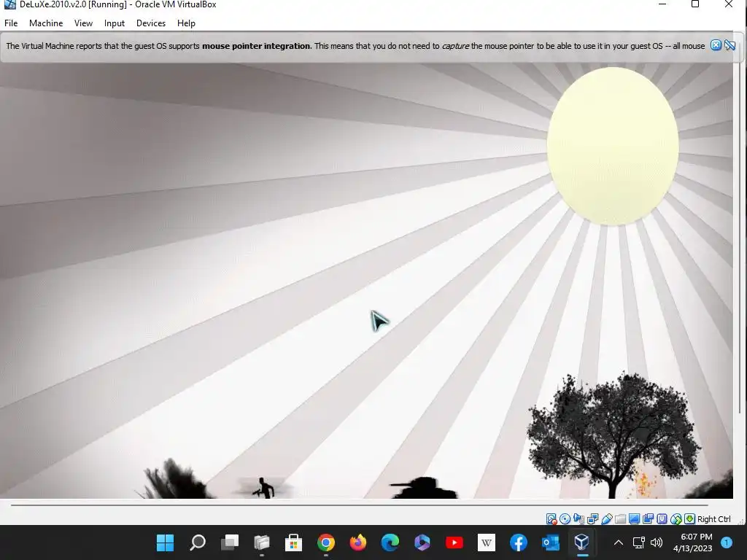Click the keyboard capture host key icon
The width and height of the screenshot is (747, 560).
coord(689,519)
